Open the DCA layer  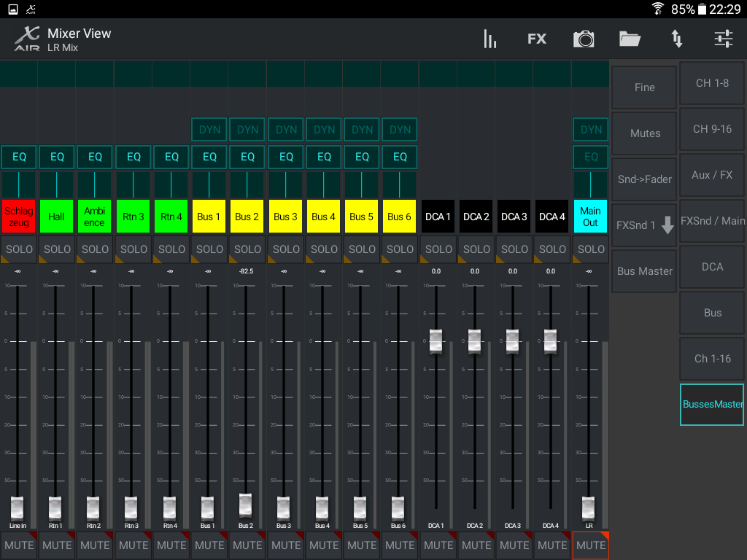tap(712, 267)
